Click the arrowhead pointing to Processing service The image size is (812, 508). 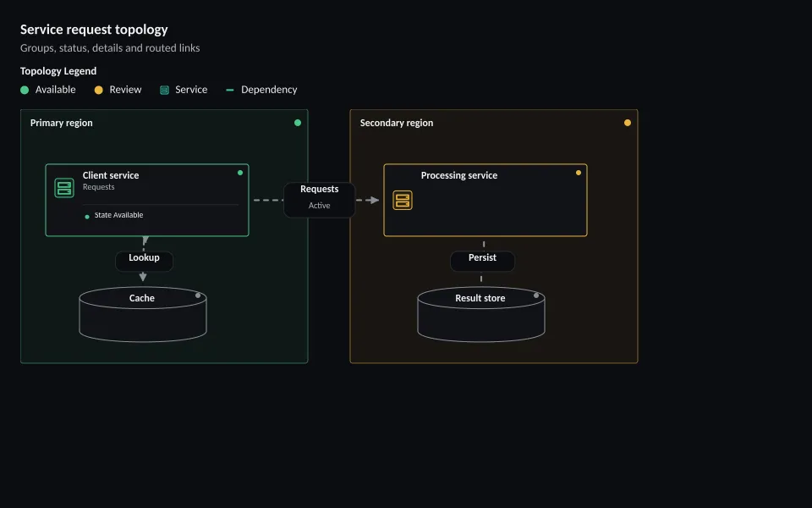376,200
